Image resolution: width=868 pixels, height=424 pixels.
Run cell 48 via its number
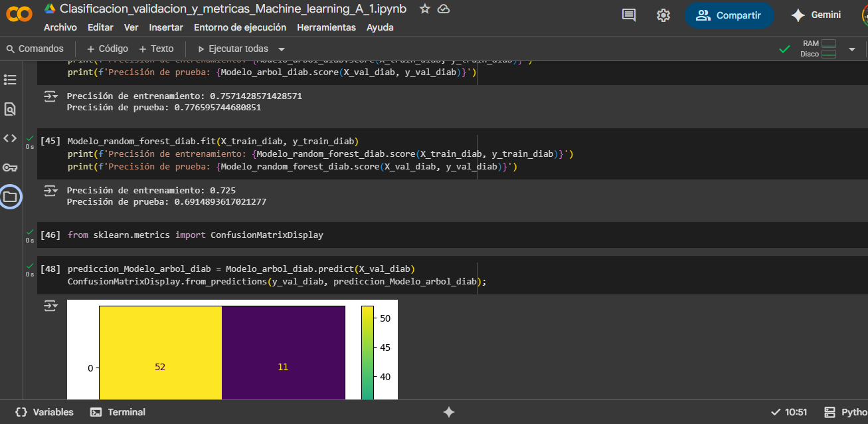tap(50, 269)
